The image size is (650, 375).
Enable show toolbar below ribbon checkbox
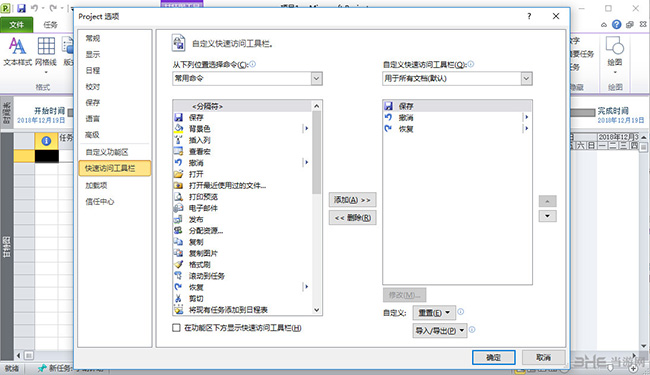[x=176, y=328]
